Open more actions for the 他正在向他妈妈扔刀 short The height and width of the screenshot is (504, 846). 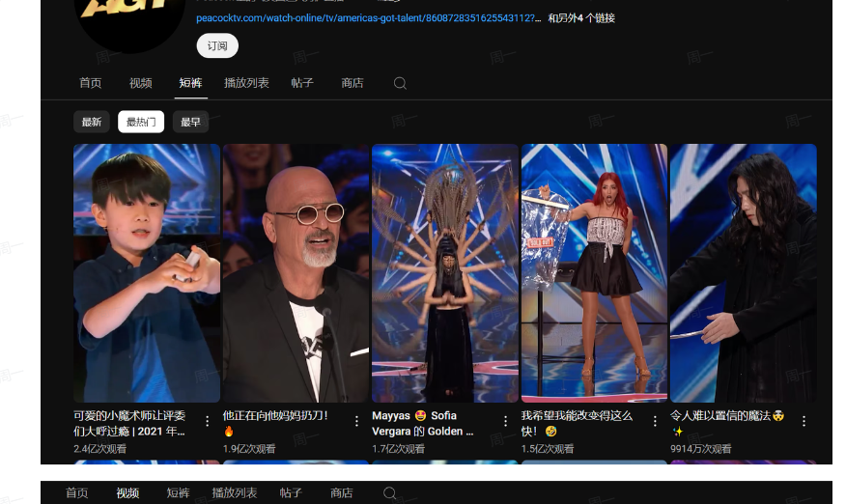(356, 421)
